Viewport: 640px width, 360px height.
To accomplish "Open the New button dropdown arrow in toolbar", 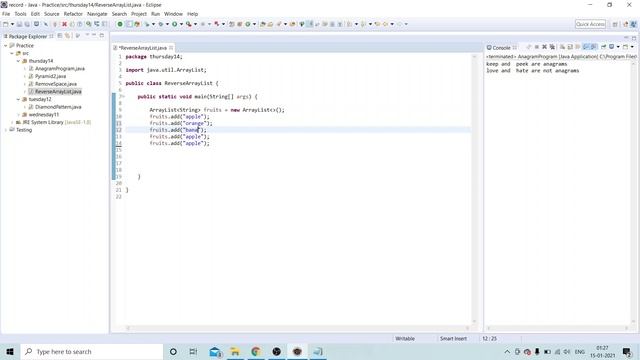I will coord(12,24).
